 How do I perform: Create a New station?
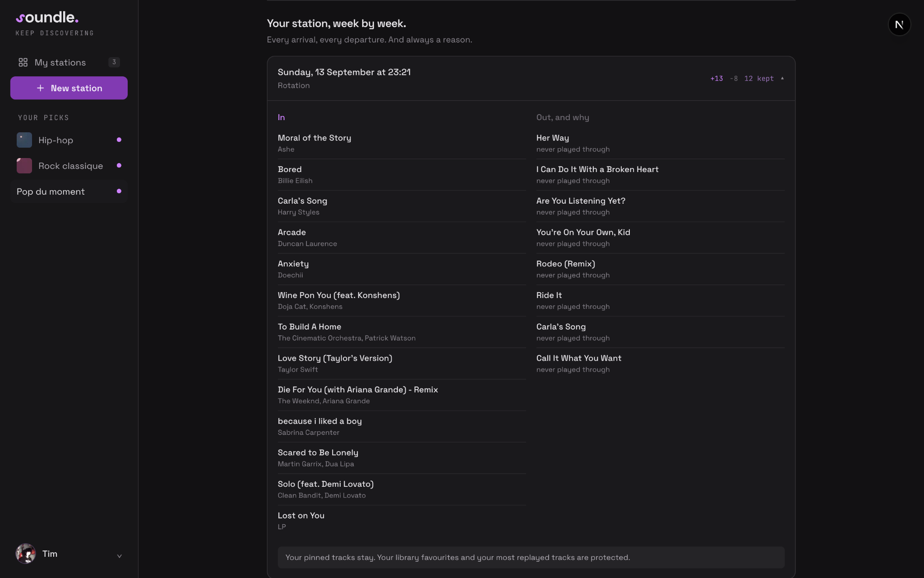[x=69, y=88]
